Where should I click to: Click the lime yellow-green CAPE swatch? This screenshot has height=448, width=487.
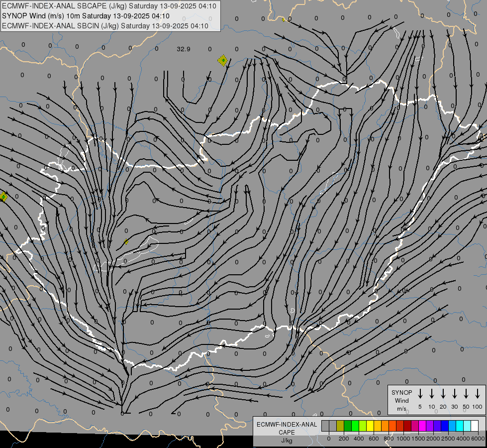click(363, 426)
